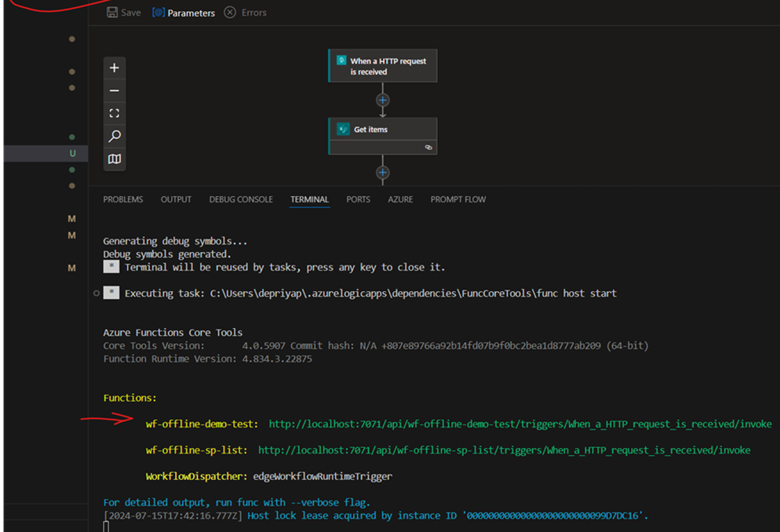Click the 'Azure Functions Core Tools' heading
The width and height of the screenshot is (780, 532).
click(x=173, y=333)
